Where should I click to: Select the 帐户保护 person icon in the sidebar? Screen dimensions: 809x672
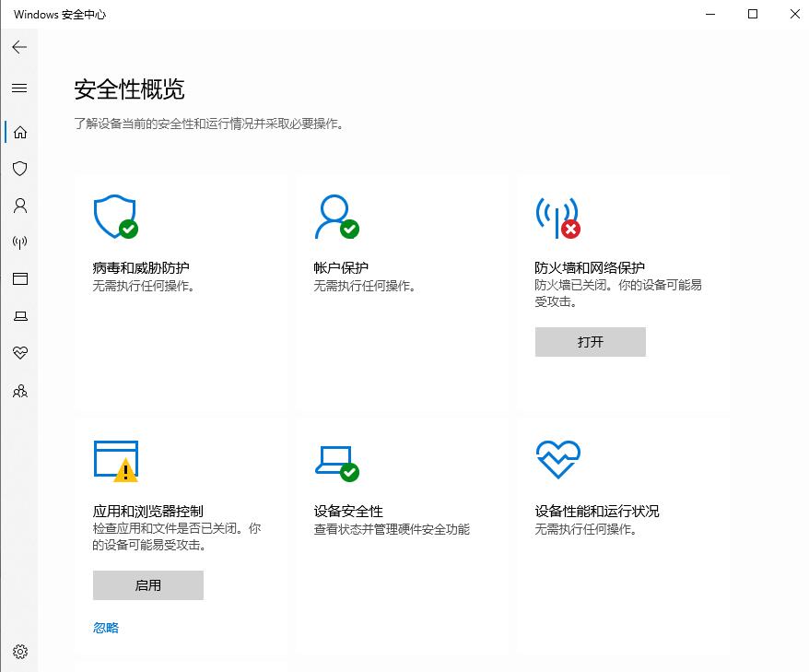click(19, 206)
